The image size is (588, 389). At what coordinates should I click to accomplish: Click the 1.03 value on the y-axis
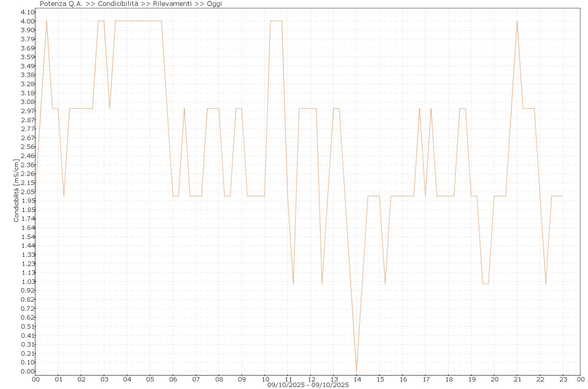click(x=27, y=281)
